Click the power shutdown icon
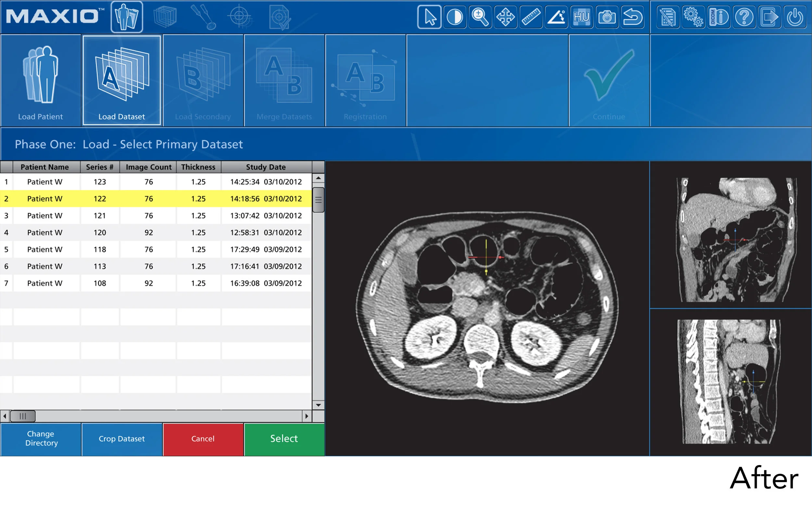812x505 pixels. (795, 17)
